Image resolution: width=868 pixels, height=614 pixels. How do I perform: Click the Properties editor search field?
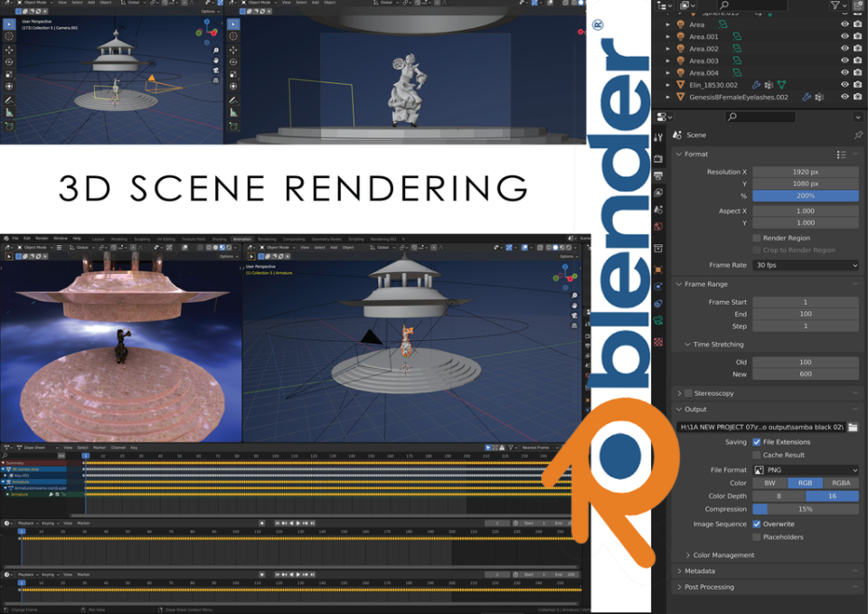759,117
